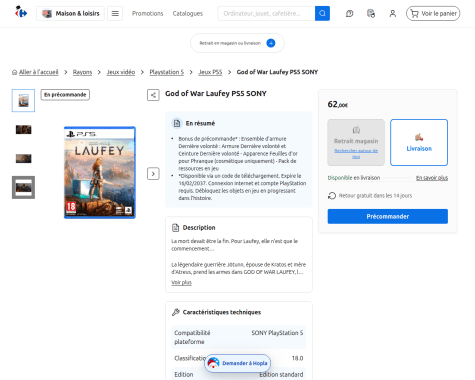
Task: Click the En précommande badge
Action: pyautogui.click(x=65, y=95)
